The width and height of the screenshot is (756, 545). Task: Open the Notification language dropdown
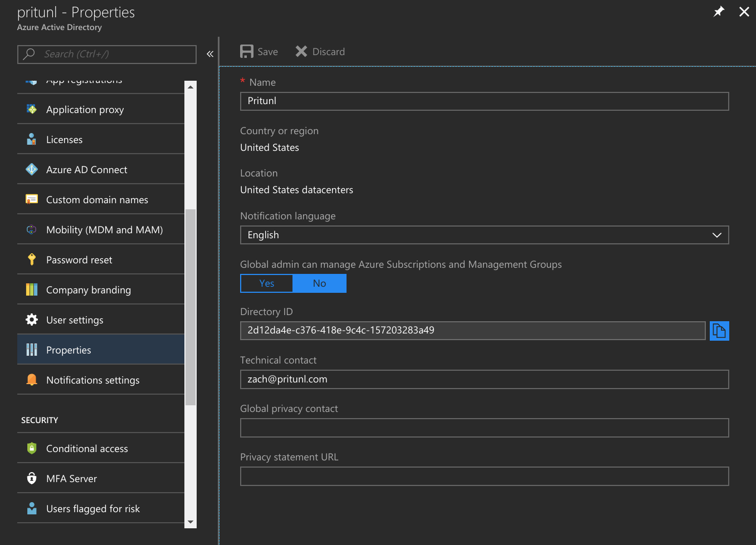[484, 235]
